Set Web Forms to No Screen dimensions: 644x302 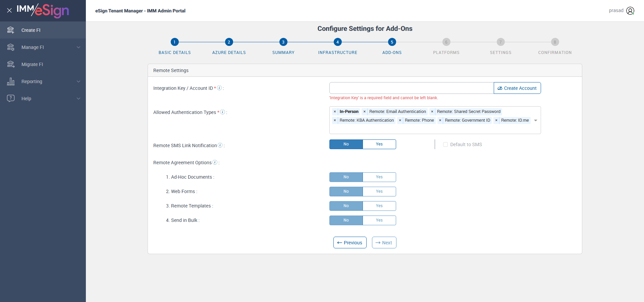pos(346,191)
